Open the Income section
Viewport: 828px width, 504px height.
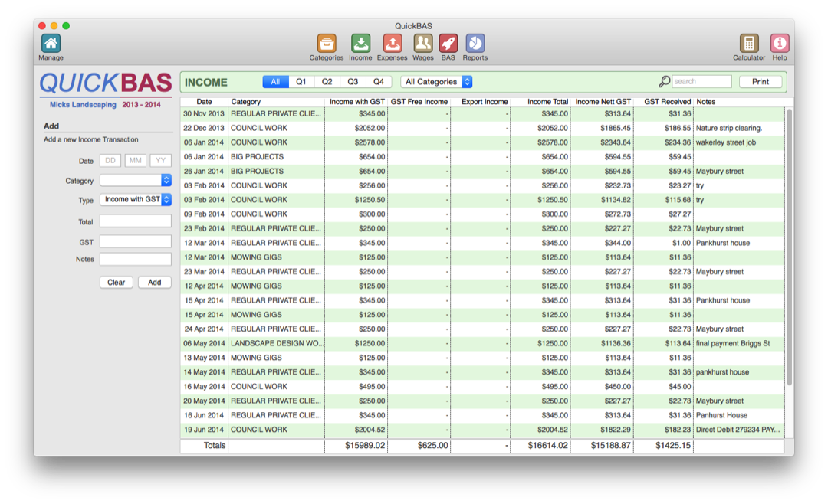coord(360,44)
